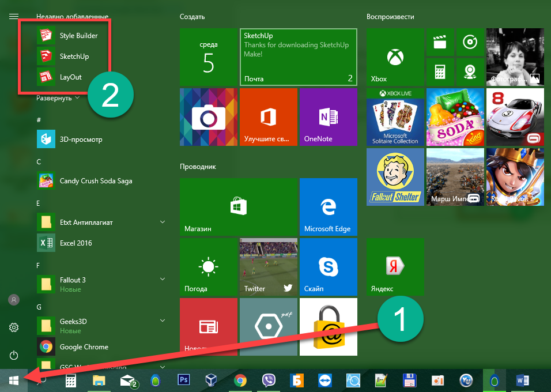Open the Photos live tile thumbnail

tap(515, 58)
